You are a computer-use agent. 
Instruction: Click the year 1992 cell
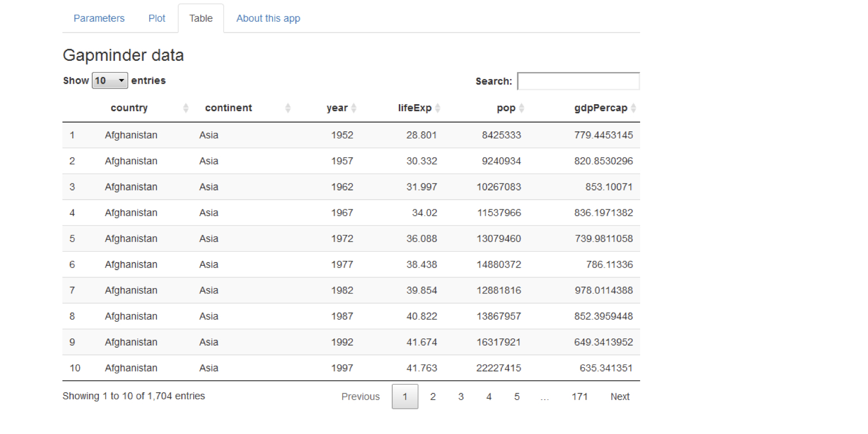[x=342, y=342]
